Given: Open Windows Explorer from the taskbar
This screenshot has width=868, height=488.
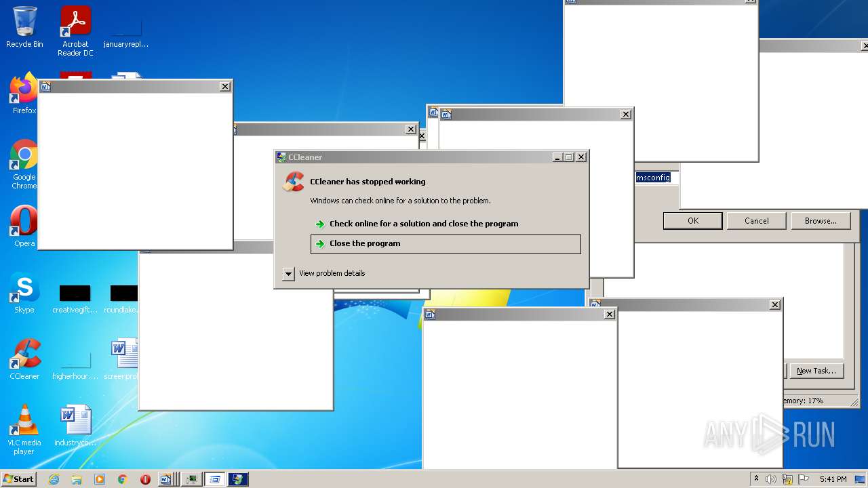Looking at the screenshot, I should [x=77, y=479].
